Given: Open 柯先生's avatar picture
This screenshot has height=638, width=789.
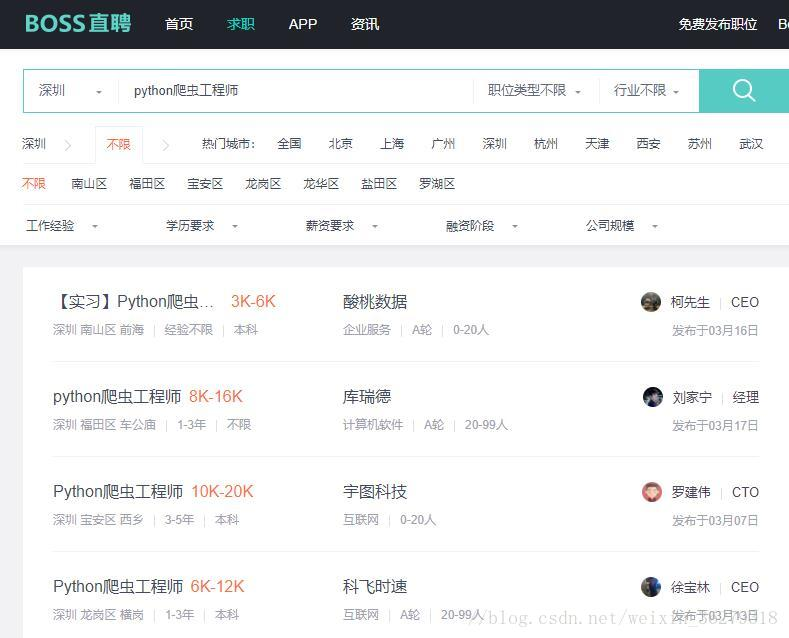Looking at the screenshot, I should tap(651, 302).
